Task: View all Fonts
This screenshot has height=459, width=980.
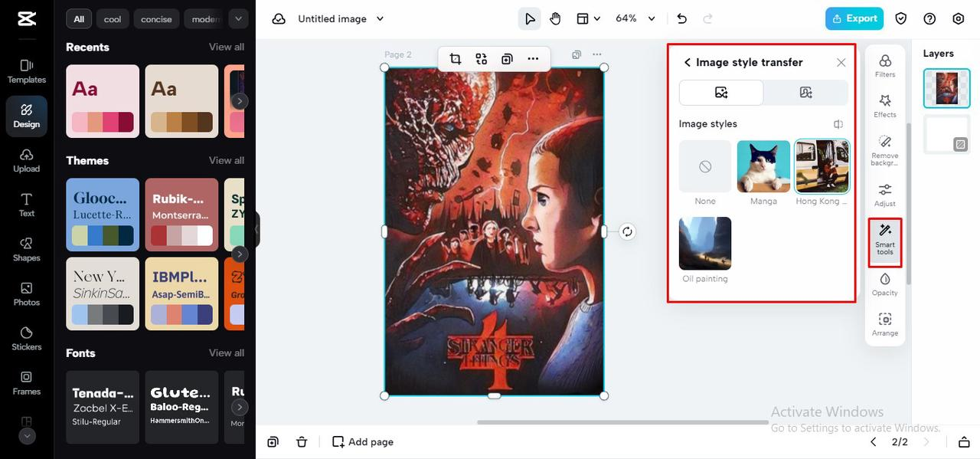Action: (227, 352)
